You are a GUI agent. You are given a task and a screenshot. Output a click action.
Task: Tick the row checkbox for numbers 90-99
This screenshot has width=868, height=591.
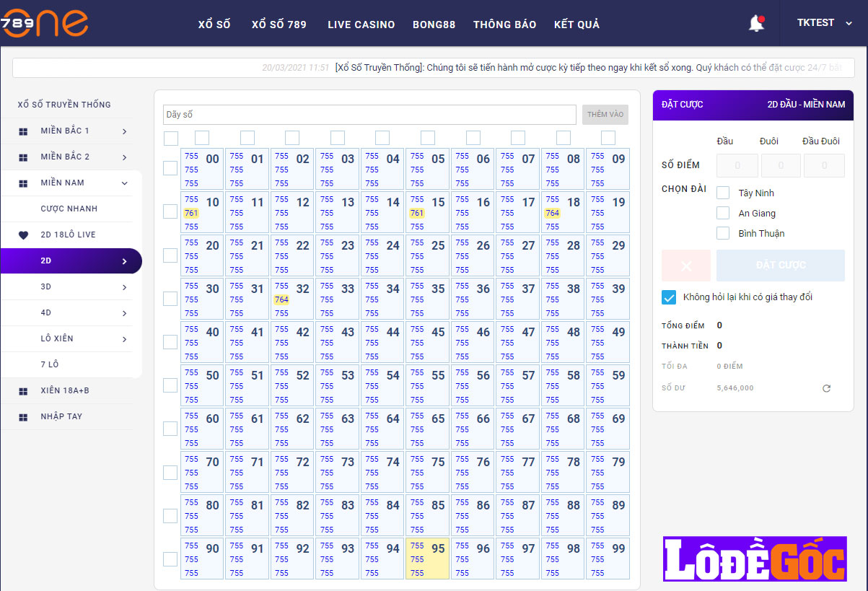click(170, 559)
